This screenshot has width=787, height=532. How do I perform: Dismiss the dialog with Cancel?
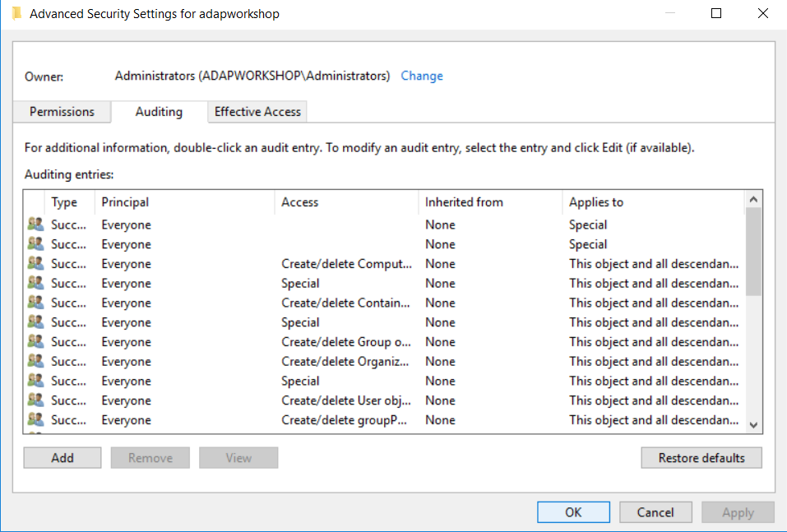pyautogui.click(x=655, y=511)
